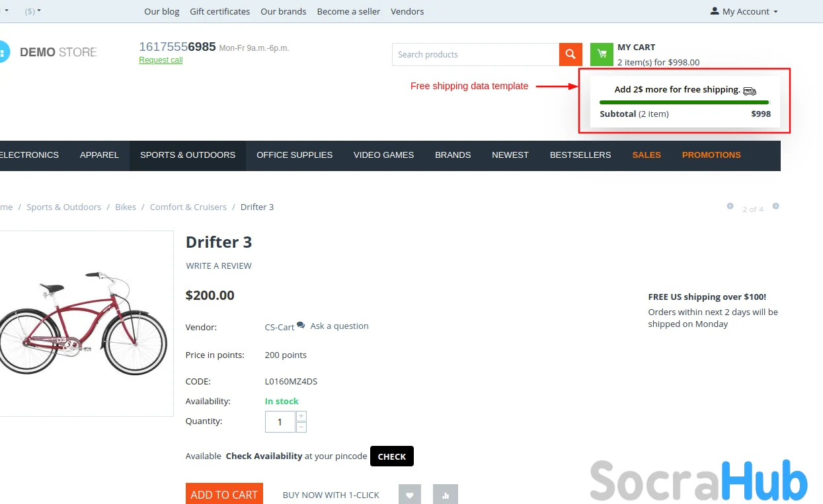
Task: Click the Search products input field
Action: click(475, 54)
